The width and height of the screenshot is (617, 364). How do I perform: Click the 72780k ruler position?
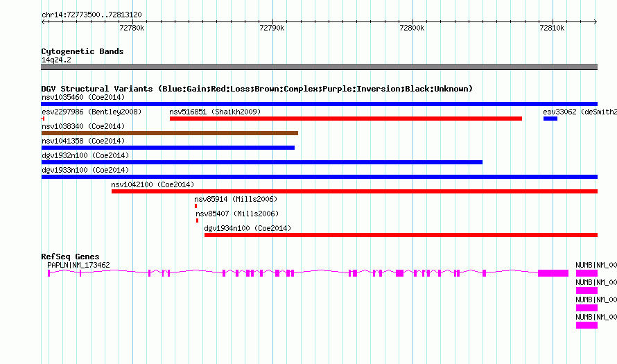(132, 28)
